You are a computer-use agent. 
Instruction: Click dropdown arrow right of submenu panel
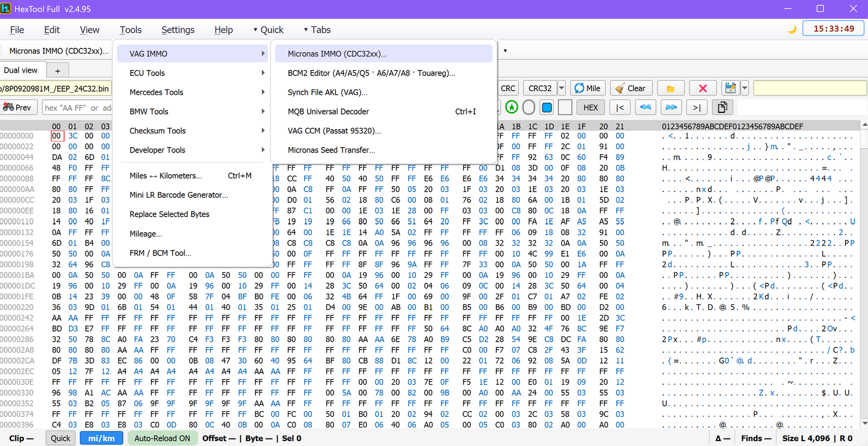coord(505,51)
